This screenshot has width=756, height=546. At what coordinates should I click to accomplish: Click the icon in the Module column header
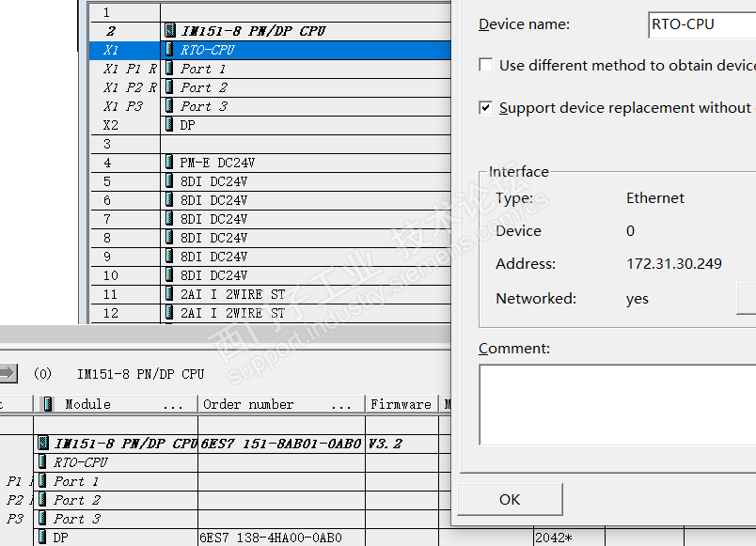pos(48,404)
